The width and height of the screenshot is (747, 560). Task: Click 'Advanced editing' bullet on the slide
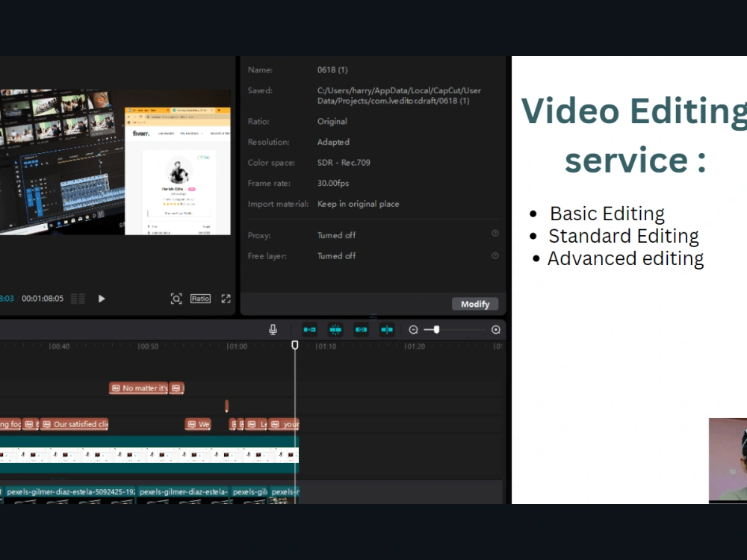(x=625, y=258)
